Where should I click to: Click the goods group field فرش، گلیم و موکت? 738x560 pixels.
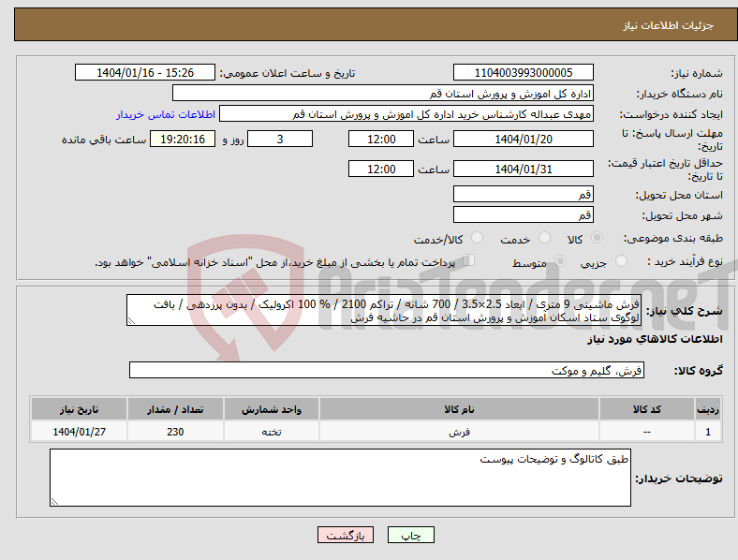click(387, 370)
